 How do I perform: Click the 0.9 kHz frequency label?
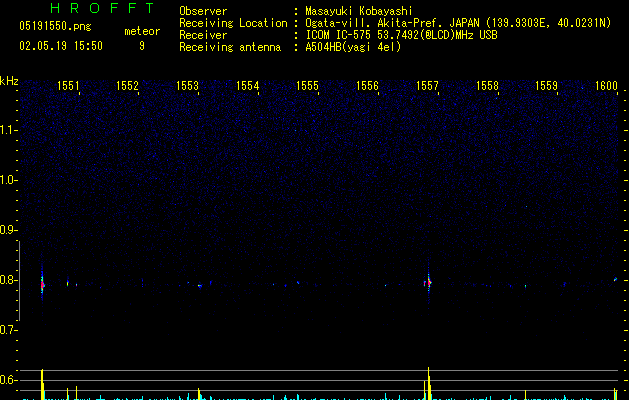click(x=9, y=230)
